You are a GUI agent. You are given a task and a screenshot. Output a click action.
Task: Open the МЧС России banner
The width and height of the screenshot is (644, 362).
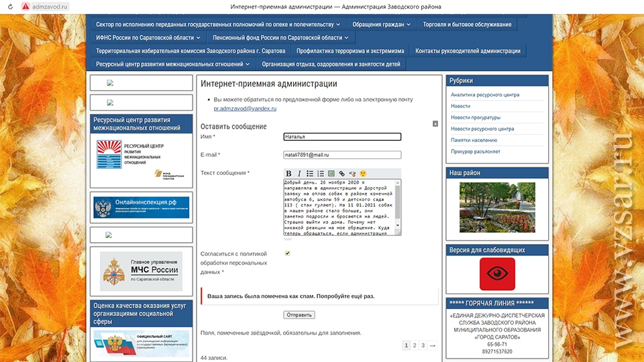pos(142,271)
